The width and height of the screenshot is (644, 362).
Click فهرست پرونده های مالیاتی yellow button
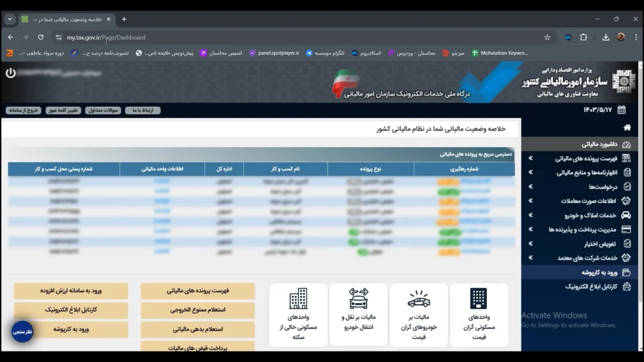197,290
